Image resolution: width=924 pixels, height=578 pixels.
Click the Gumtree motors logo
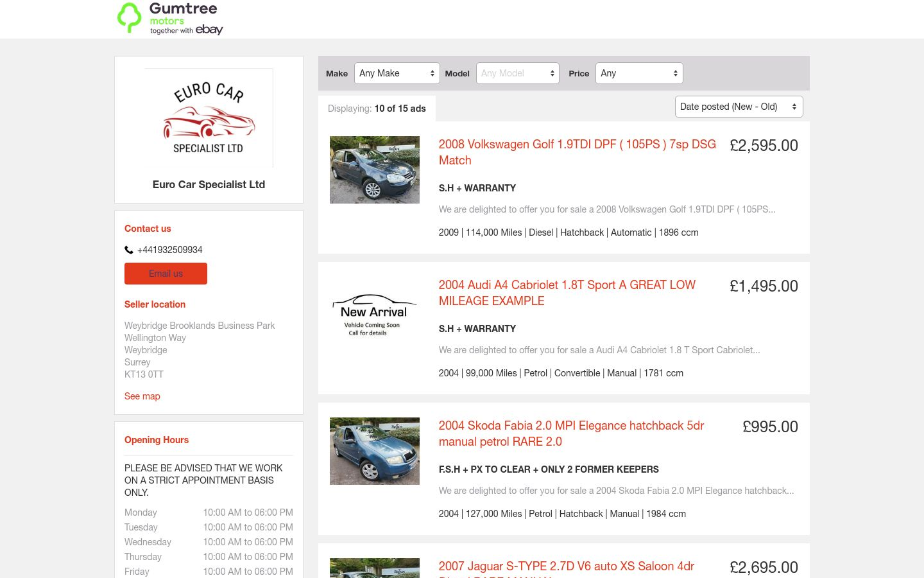pyautogui.click(x=170, y=18)
